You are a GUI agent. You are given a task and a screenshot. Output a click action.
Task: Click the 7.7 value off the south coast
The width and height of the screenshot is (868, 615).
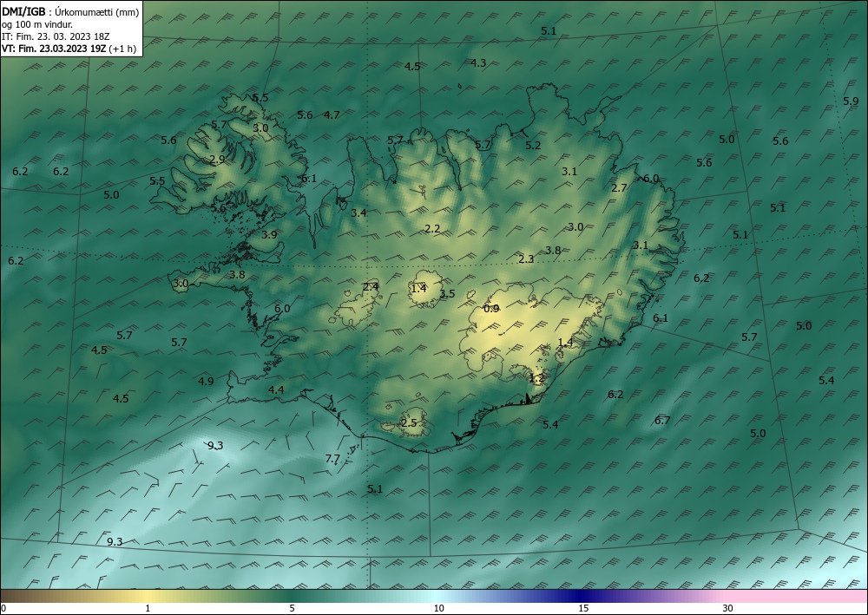coord(332,459)
